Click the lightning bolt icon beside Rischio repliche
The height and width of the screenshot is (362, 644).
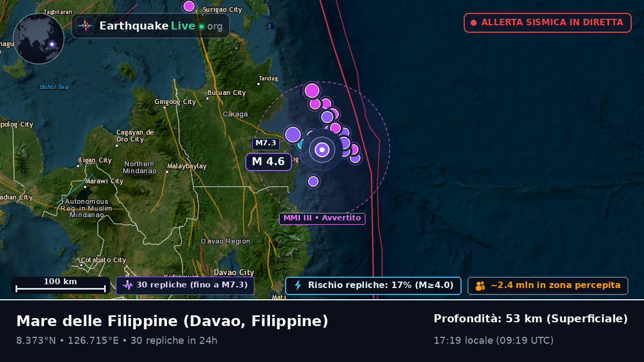[x=298, y=285]
